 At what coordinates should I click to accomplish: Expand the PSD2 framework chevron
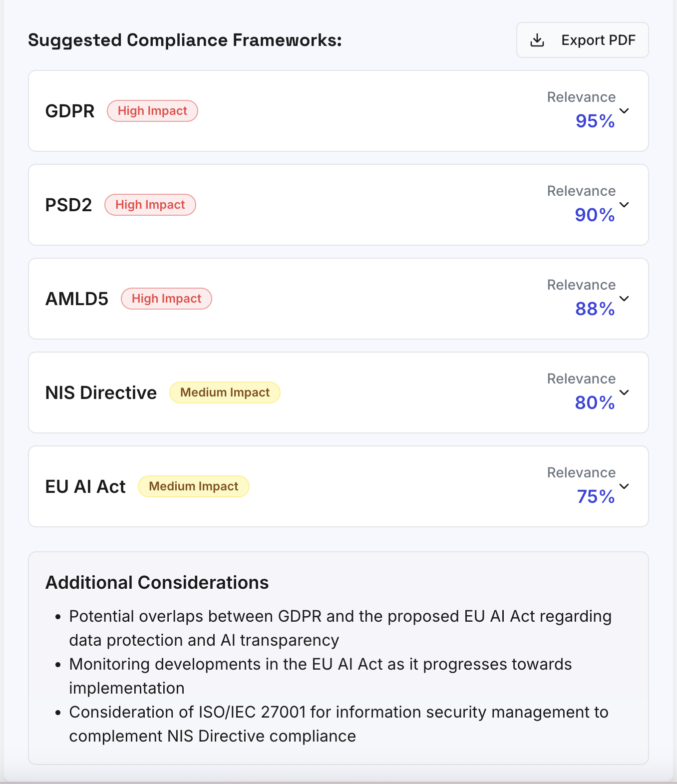[624, 205]
